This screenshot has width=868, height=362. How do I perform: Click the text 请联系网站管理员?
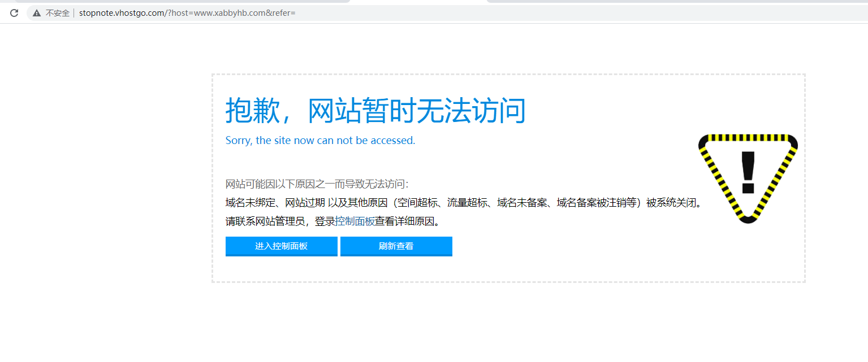(265, 222)
